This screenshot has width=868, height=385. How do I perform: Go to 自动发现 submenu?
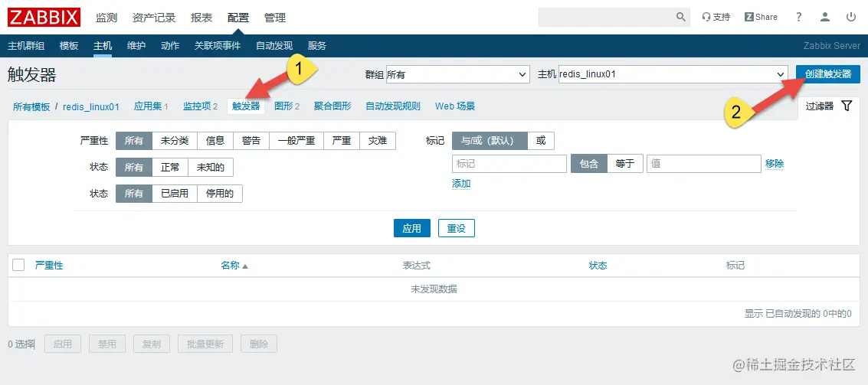(x=274, y=46)
